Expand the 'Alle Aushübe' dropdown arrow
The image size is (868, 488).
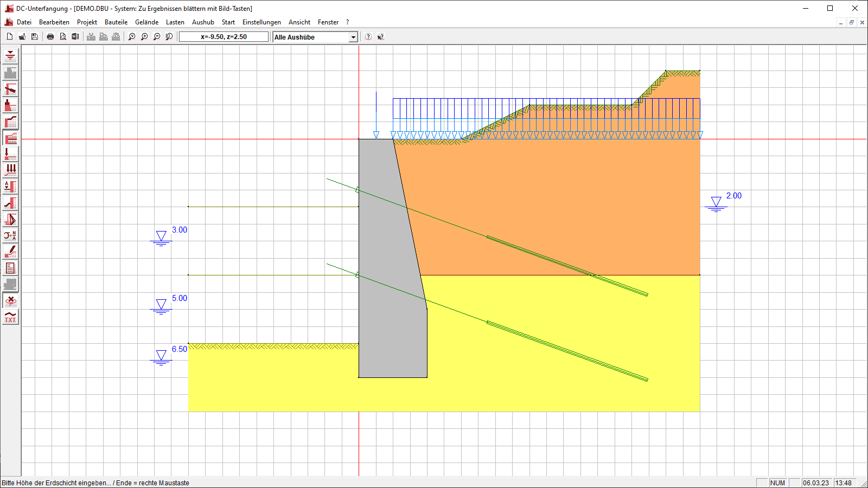click(x=353, y=37)
